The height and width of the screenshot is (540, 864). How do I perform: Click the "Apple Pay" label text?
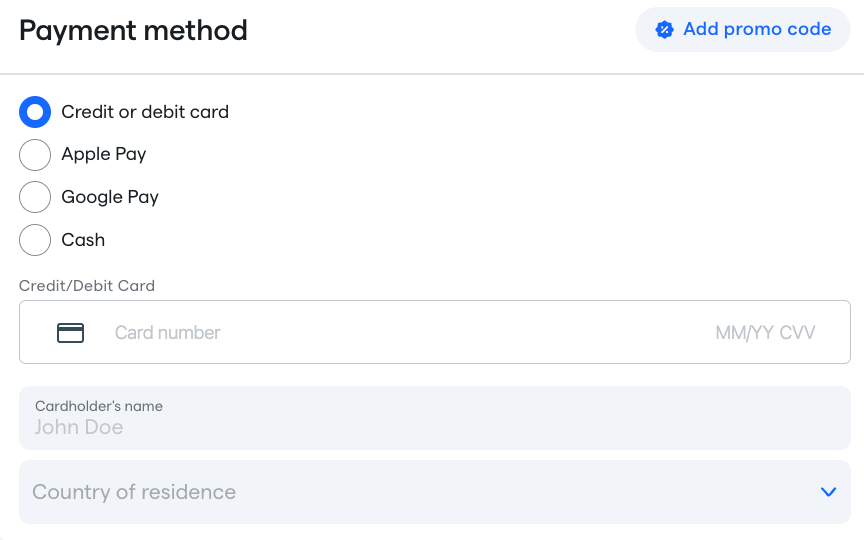click(x=104, y=154)
